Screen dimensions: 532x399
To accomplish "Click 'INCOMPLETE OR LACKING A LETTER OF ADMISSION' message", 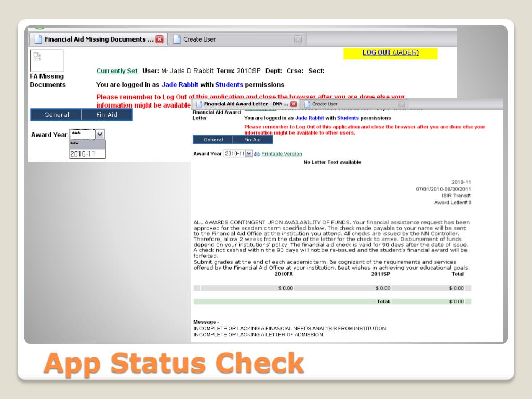I will [259, 335].
